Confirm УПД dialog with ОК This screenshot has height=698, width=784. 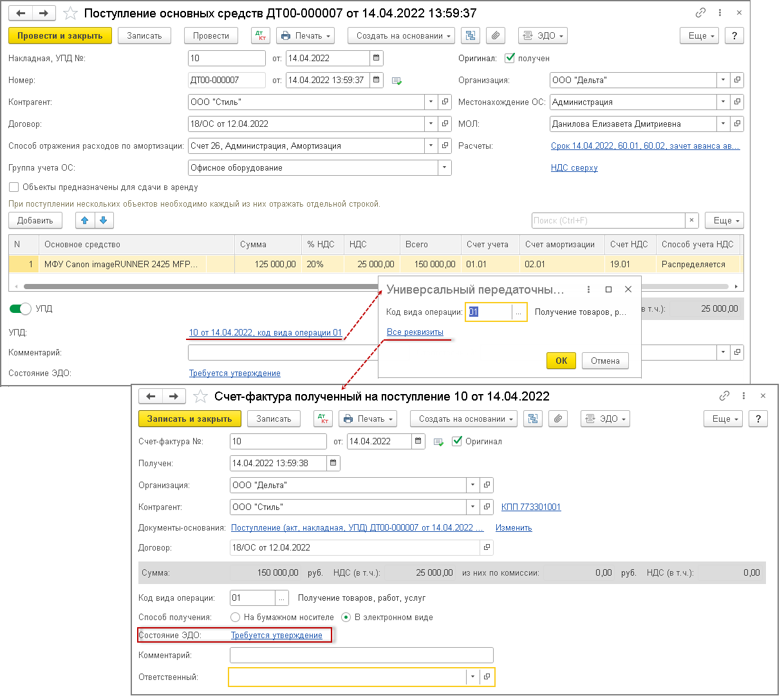click(x=561, y=361)
